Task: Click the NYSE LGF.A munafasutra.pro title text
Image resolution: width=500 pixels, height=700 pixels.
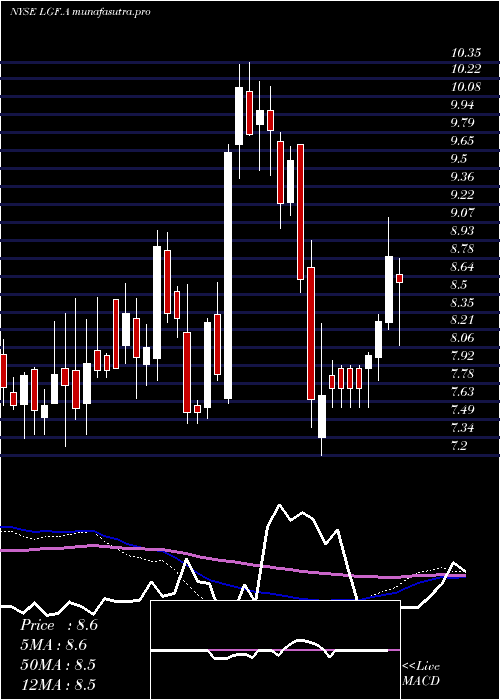Action: [x=79, y=12]
